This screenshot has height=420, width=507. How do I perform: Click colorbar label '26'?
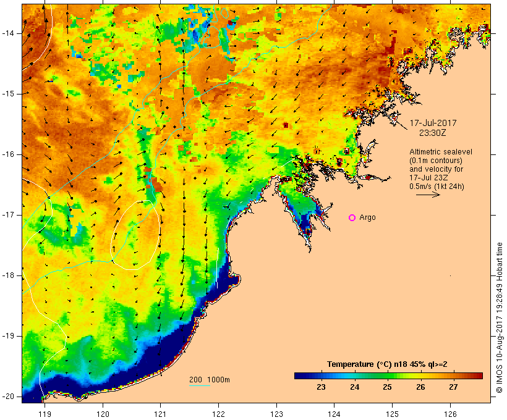[420, 387]
